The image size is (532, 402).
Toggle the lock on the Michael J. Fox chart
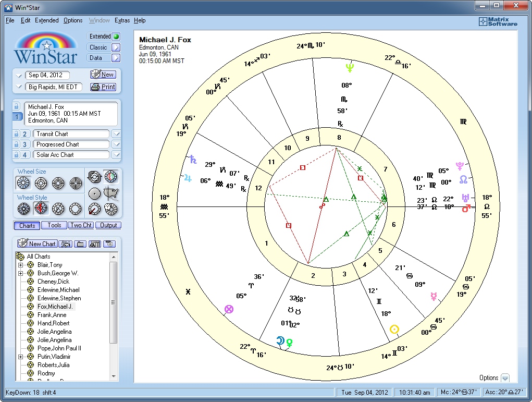coord(16,106)
